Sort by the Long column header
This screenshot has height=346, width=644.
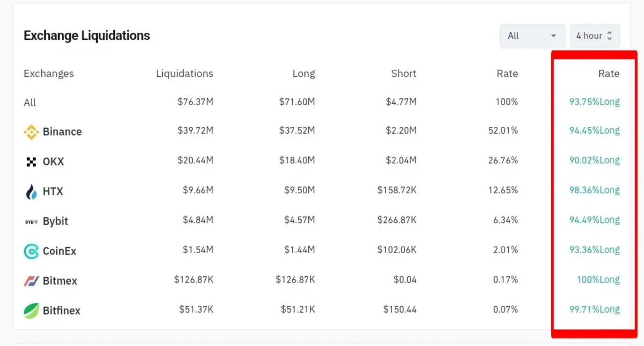coord(303,74)
